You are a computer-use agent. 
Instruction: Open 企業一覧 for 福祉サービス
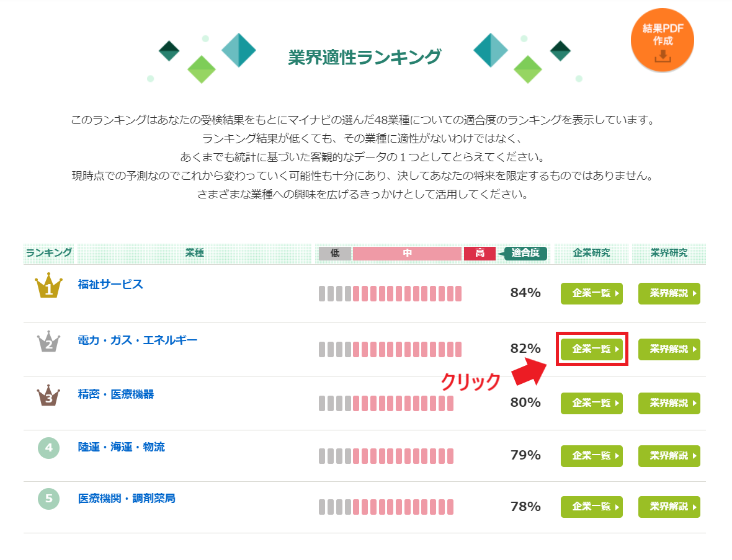pos(591,293)
